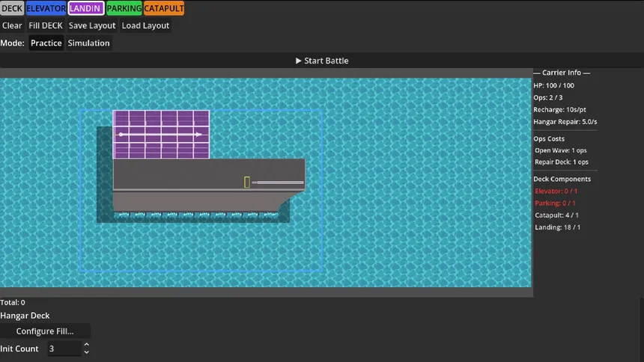Choose the green PARKING tile tool
This screenshot has height=362, width=644.
pos(123,8)
